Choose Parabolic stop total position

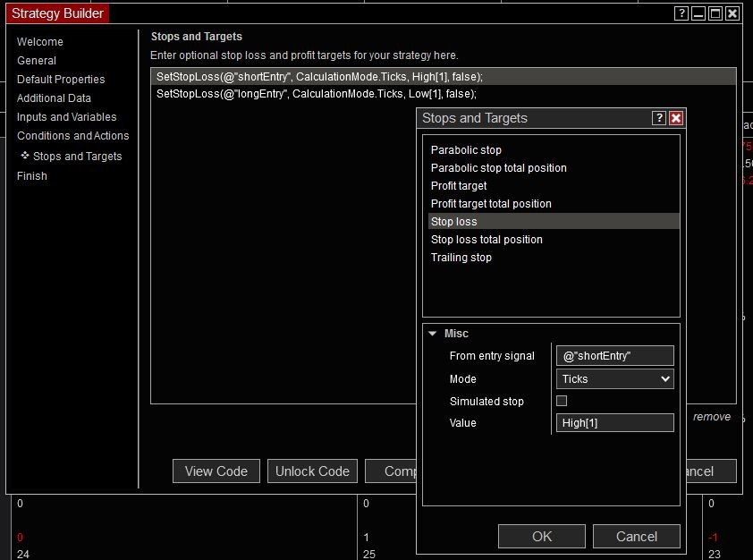554,167
